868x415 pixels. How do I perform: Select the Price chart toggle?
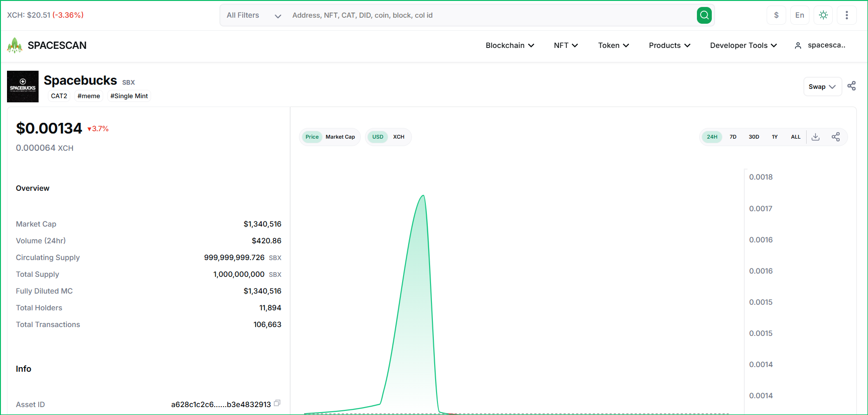coord(312,137)
